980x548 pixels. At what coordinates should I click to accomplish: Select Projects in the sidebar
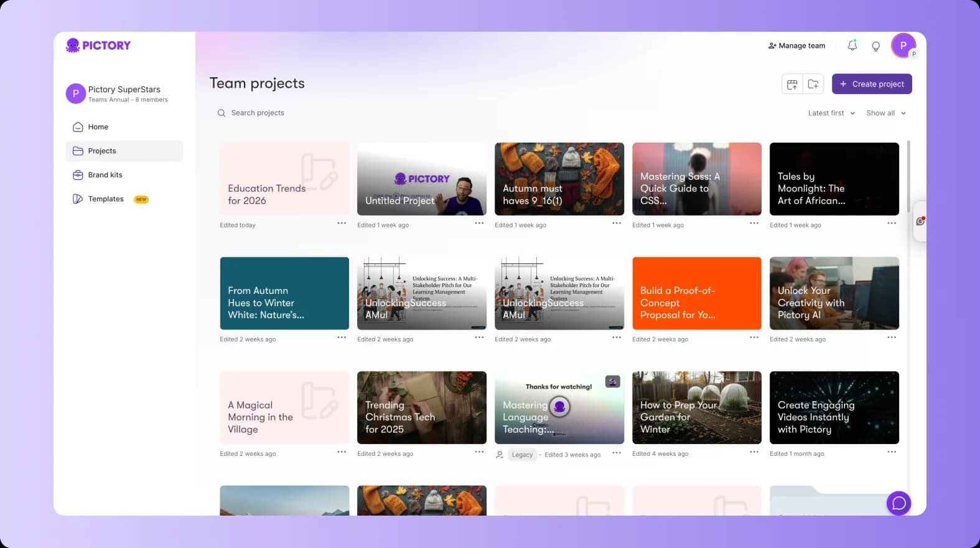[124, 151]
